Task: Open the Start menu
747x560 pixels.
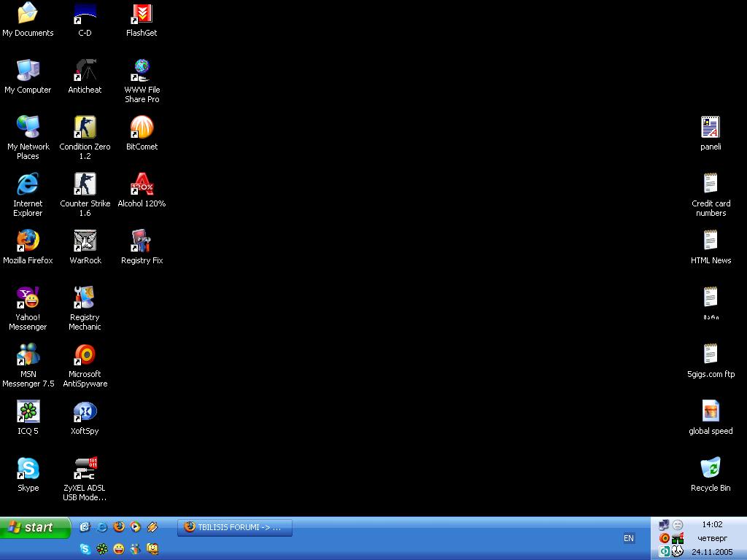Action: (x=35, y=528)
